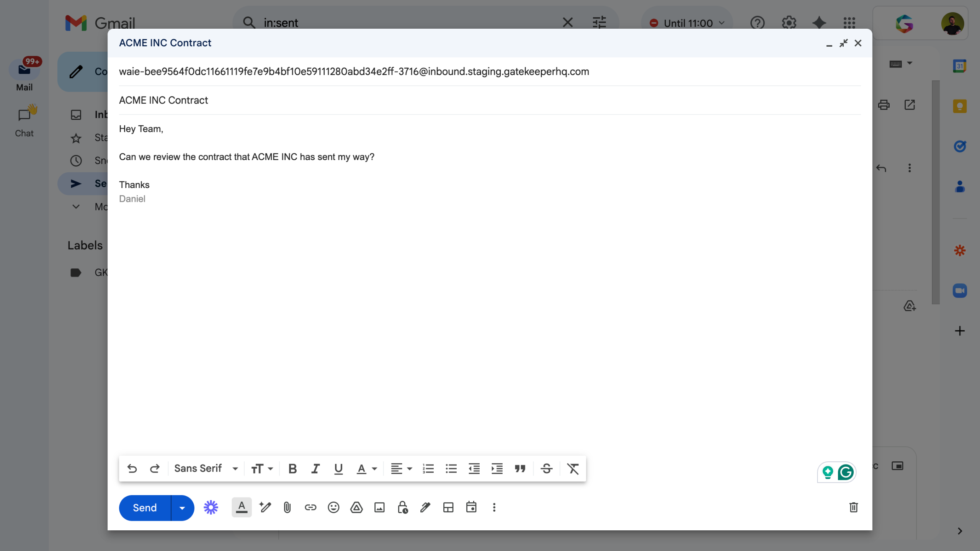Insert a link using the link icon
The image size is (980, 551).
coord(310,508)
